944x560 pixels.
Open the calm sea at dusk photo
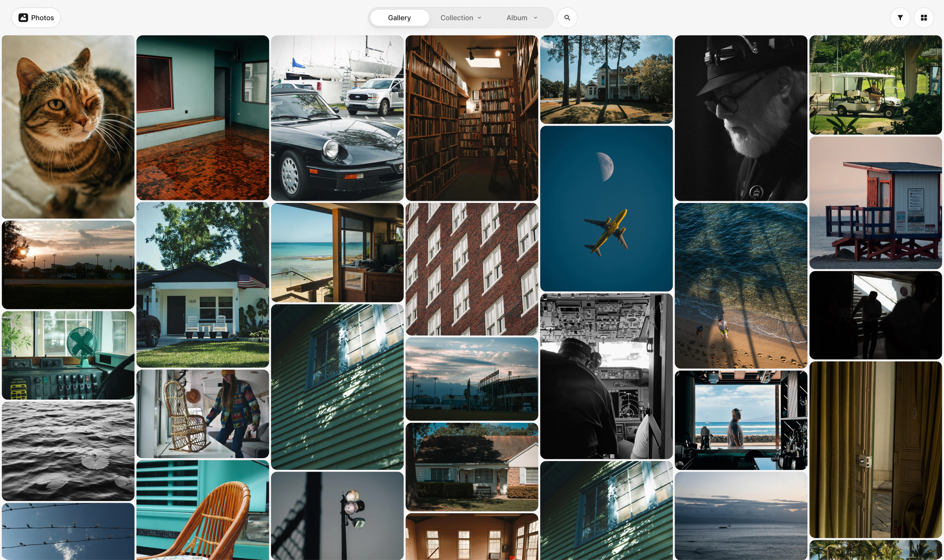tap(741, 516)
